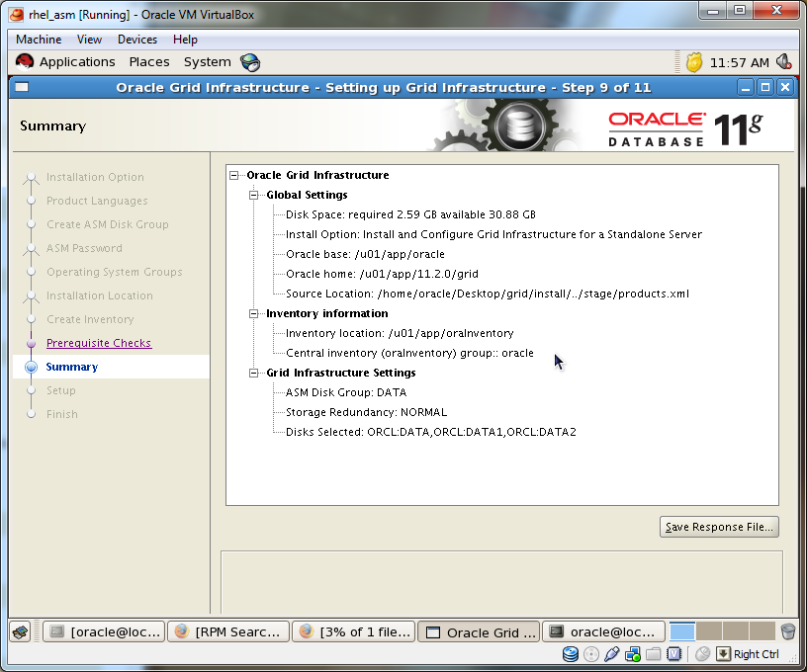Click the Setup step in sidebar
807x672 pixels.
point(61,390)
